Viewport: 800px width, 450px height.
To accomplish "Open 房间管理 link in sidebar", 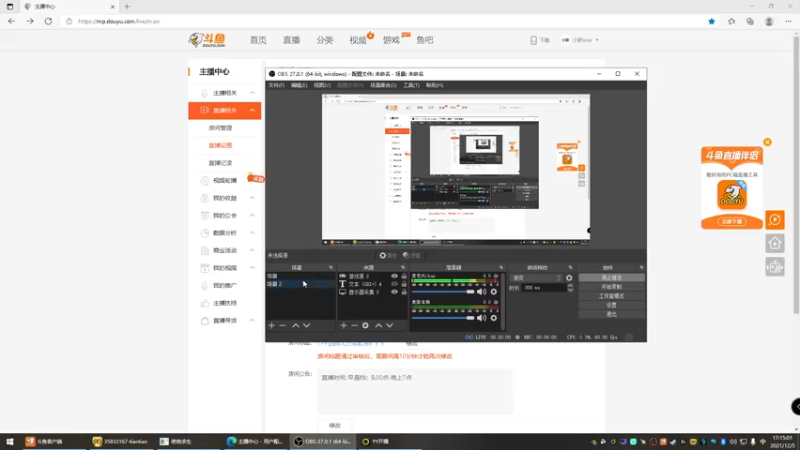I will pyautogui.click(x=220, y=128).
